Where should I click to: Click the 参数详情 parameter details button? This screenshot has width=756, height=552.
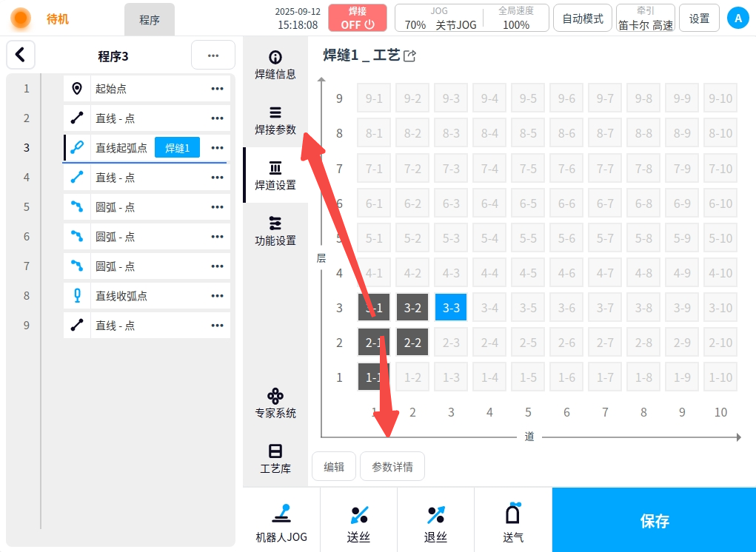392,467
